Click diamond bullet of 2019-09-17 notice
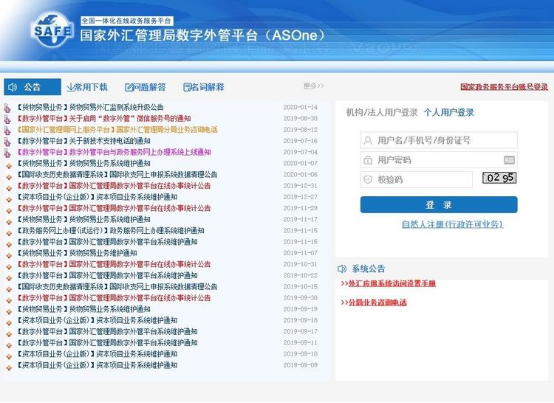Image resolution: width=554 pixels, height=403 pixels. [x=9, y=334]
